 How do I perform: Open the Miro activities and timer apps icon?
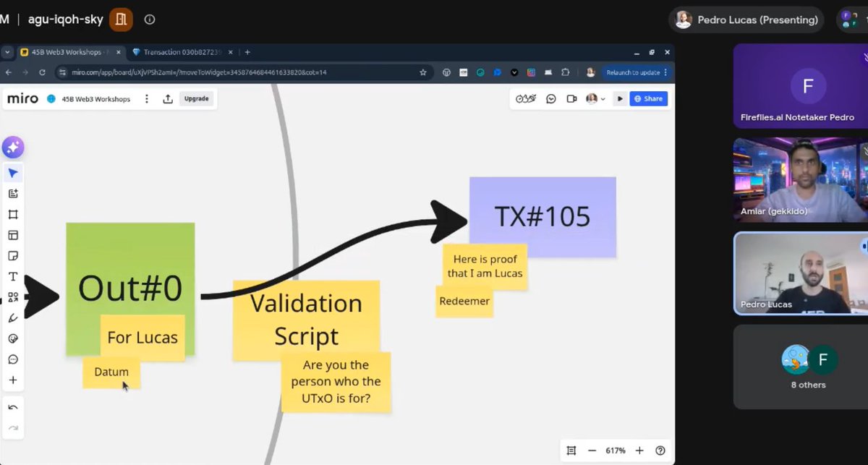(x=526, y=99)
